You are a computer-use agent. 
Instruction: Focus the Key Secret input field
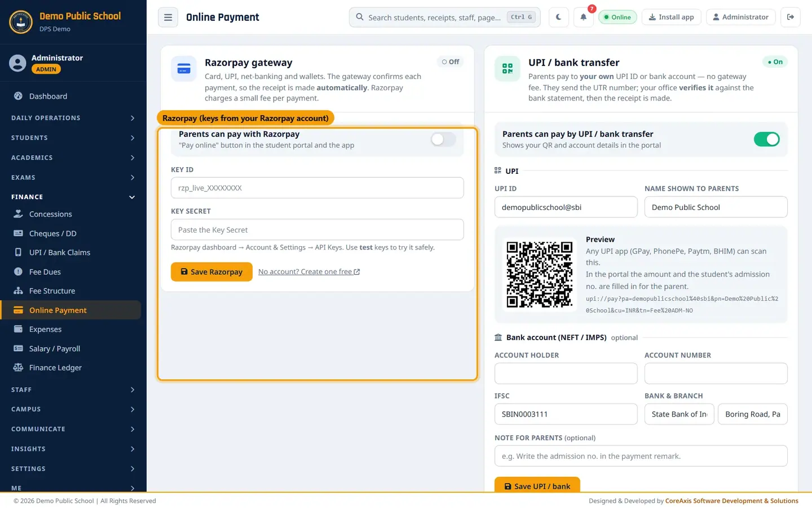tap(317, 230)
